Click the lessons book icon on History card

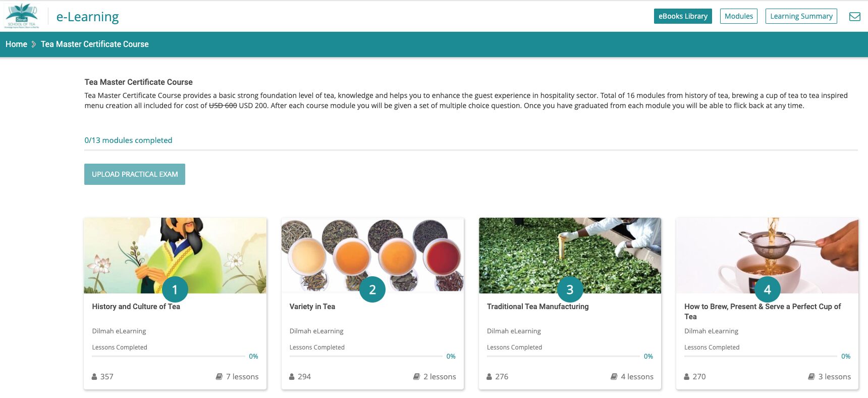point(219,377)
